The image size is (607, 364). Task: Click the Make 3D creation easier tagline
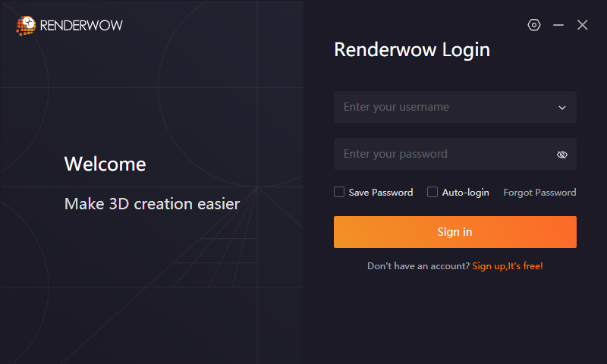(x=153, y=204)
